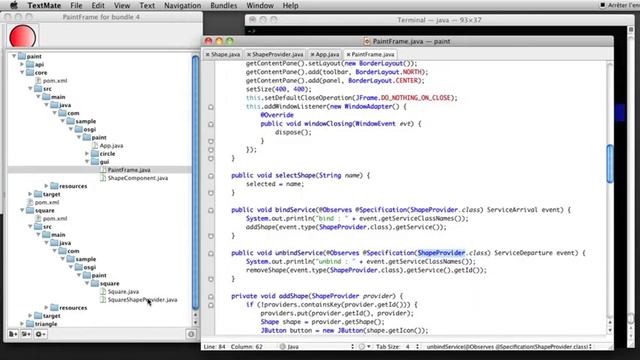The width and height of the screenshot is (640, 360).
Task: Close the Shape.java tab
Action: click(x=207, y=54)
